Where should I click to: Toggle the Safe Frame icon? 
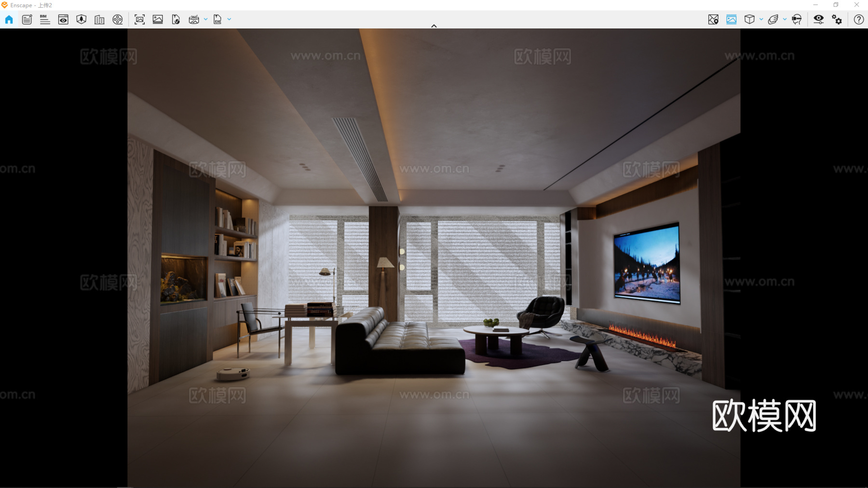tap(732, 19)
